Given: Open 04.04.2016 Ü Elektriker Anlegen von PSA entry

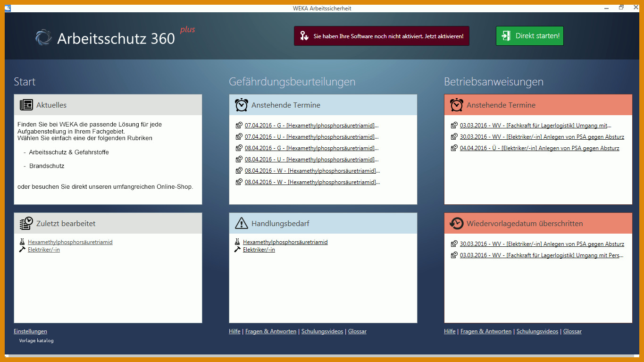Looking at the screenshot, I should (540, 148).
